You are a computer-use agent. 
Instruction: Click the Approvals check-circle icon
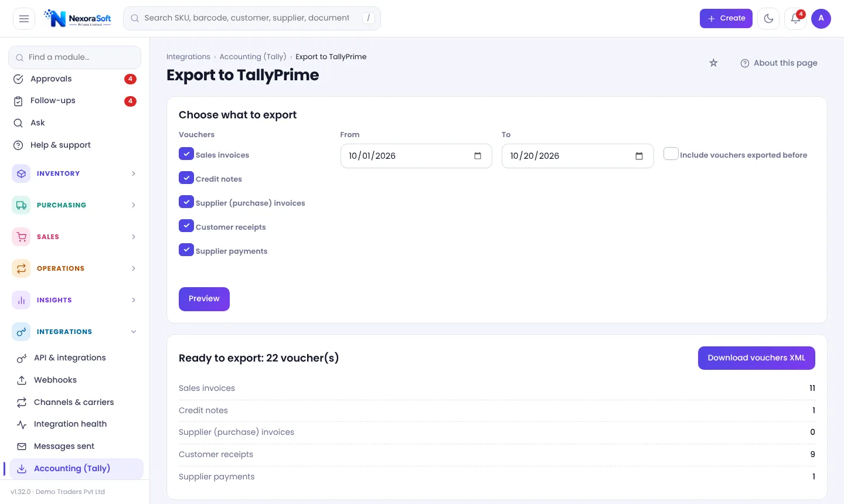coord(18,79)
